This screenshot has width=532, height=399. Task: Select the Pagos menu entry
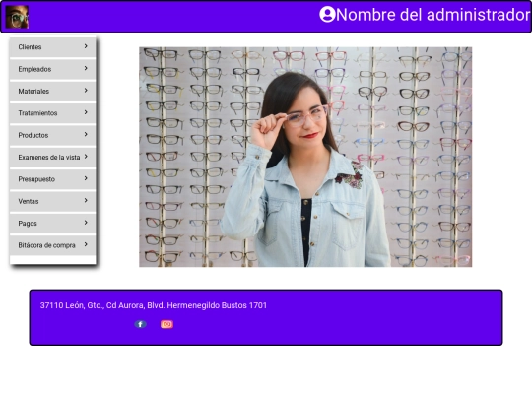click(52, 224)
